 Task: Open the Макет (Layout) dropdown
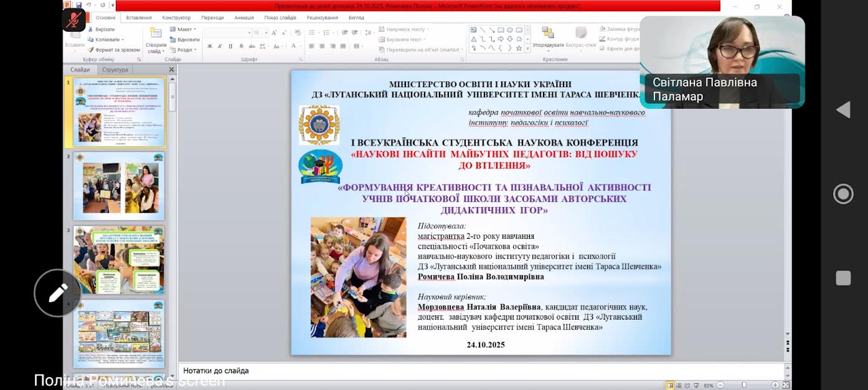coord(183,29)
